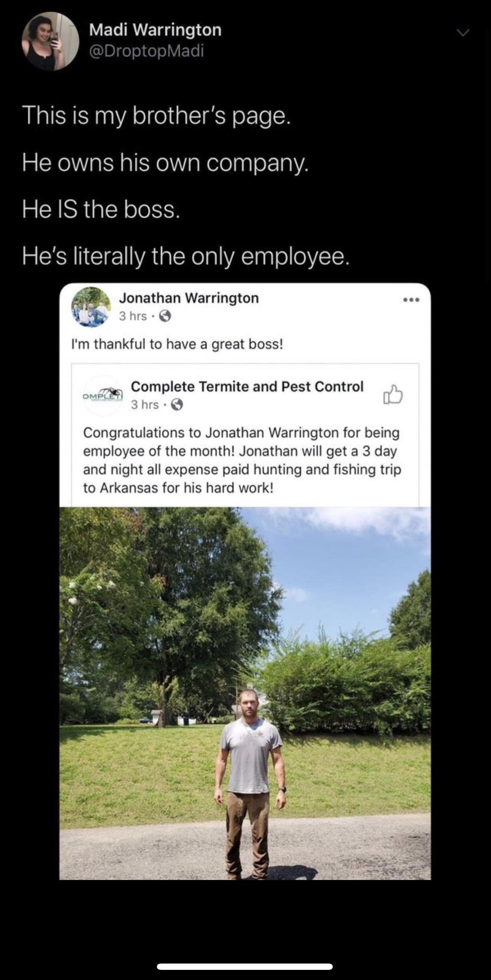Screen dimensions: 491x980
Task: Open the Facebook post three-dot menu
Action: tap(411, 300)
